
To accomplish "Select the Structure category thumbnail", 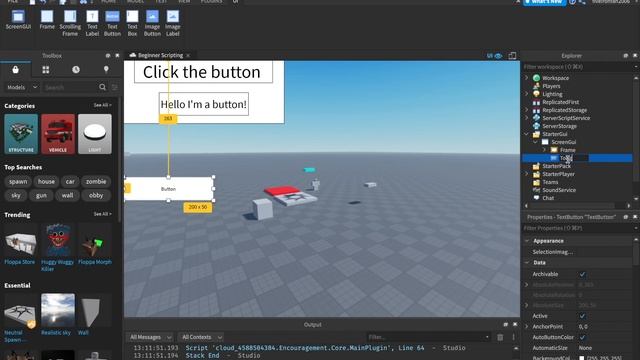I will coord(21,134).
